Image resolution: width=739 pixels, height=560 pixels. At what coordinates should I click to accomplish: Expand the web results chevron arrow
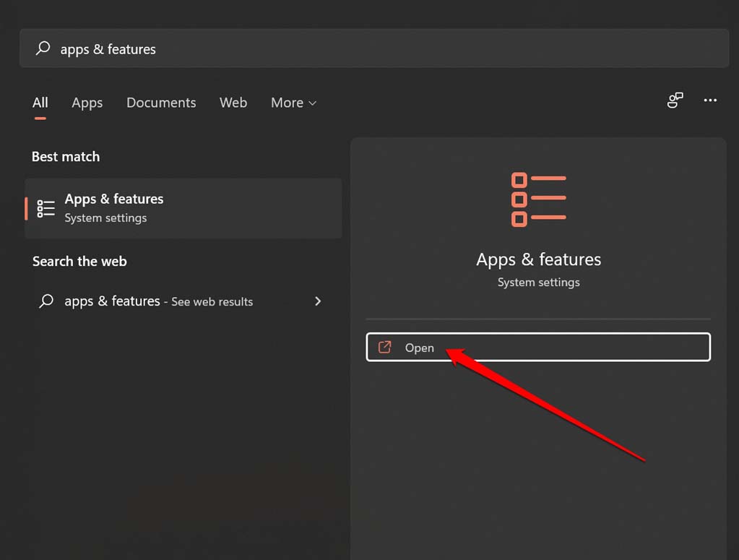coord(317,301)
